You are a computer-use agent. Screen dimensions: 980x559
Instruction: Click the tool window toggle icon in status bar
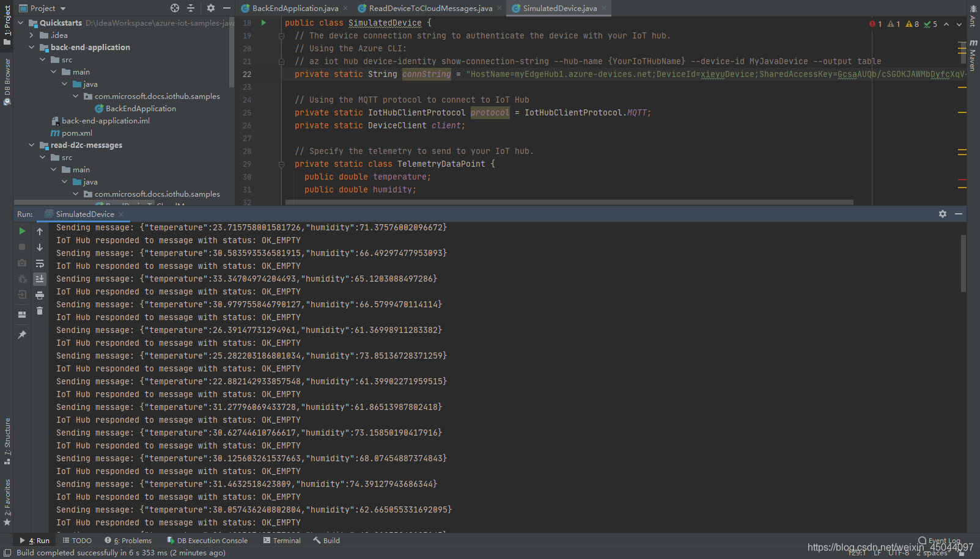tap(7, 552)
